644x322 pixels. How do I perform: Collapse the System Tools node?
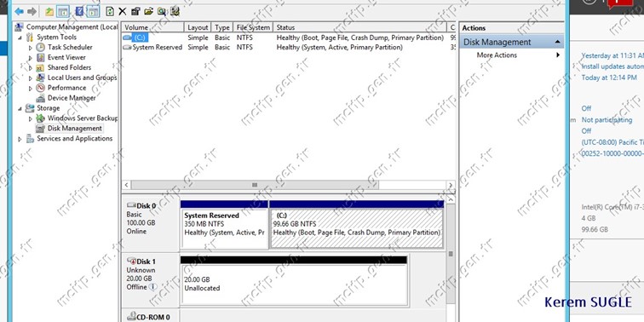pos(20,37)
